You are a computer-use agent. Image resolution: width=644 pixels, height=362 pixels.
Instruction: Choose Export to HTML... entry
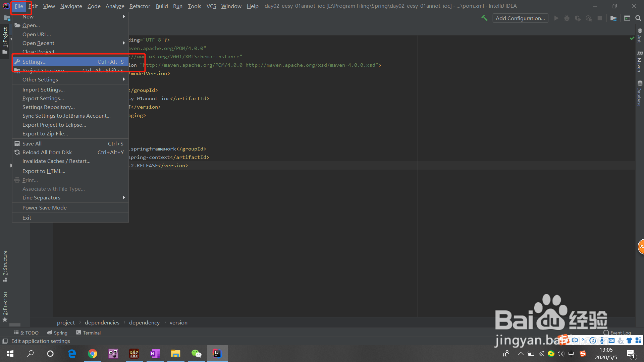click(x=70, y=171)
